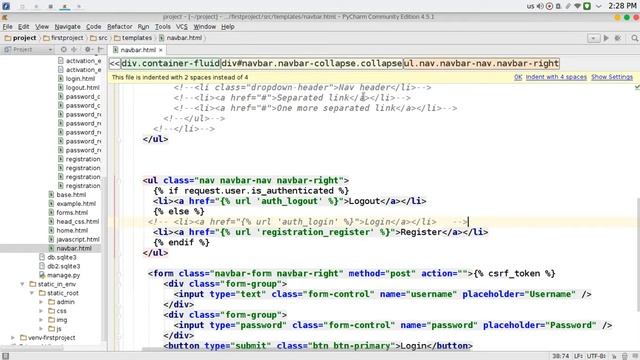Expand the css folder
The width and height of the screenshot is (640, 360).
(41, 311)
